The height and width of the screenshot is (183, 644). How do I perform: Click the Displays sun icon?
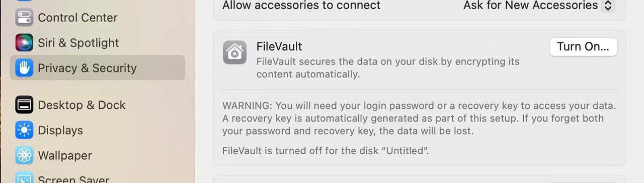(24, 130)
